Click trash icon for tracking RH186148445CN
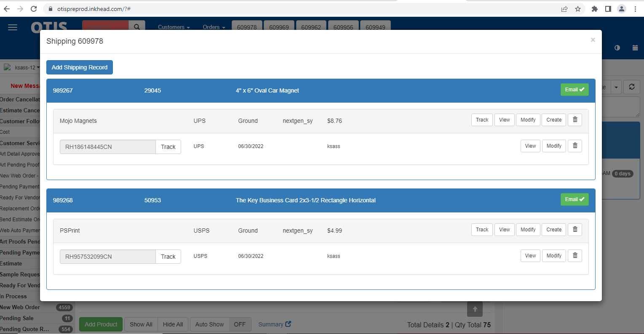The image size is (644, 334). (575, 146)
